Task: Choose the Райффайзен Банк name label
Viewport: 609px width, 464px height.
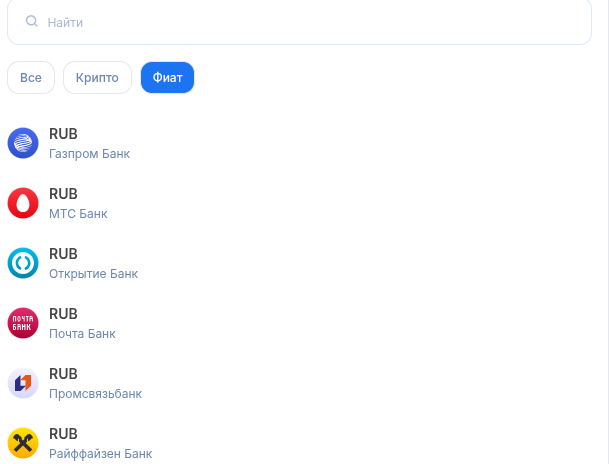Action: point(101,454)
